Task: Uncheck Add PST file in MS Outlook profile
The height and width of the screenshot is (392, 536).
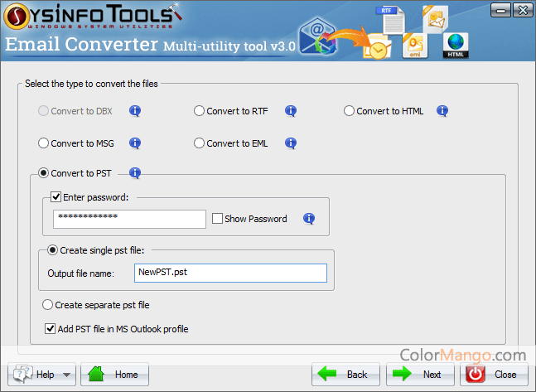Action: (50, 329)
